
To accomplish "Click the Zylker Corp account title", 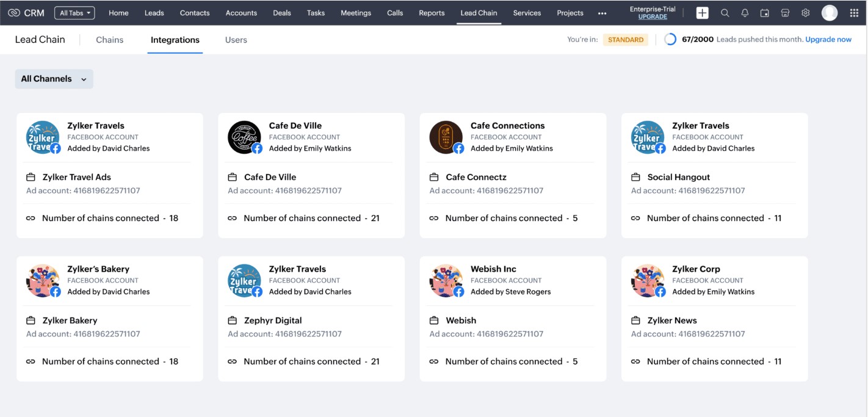I will click(x=696, y=269).
